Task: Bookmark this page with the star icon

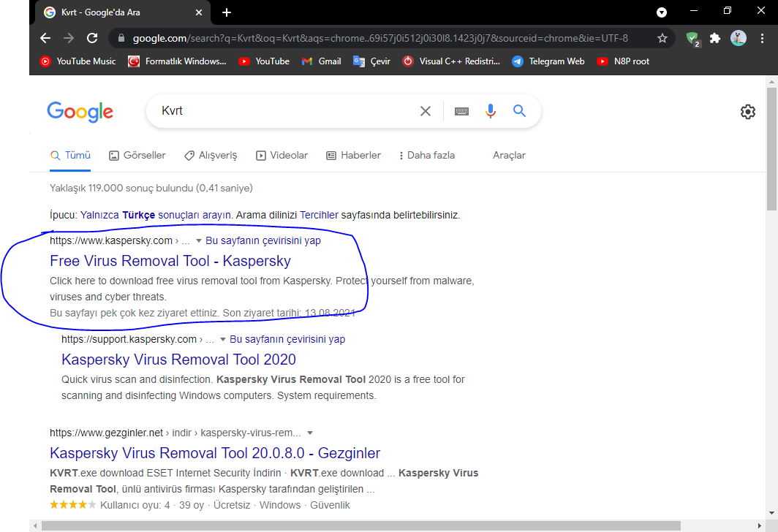Action: pyautogui.click(x=662, y=38)
